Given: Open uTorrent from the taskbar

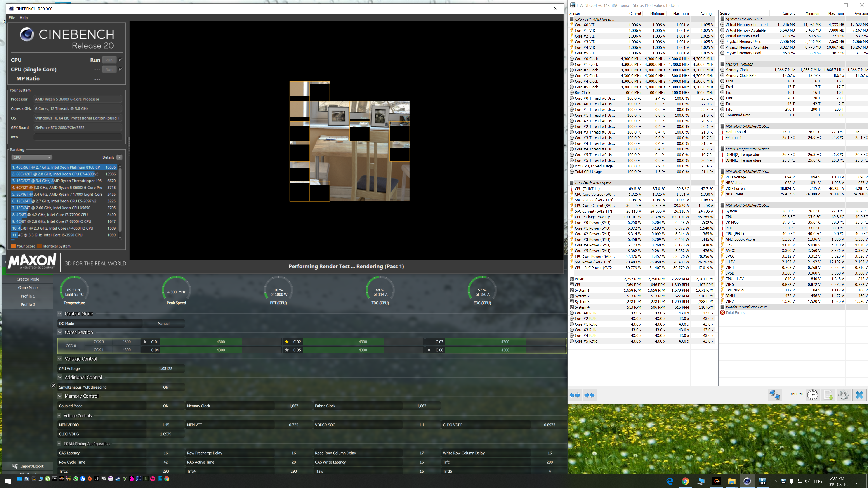Looking at the screenshot, I should coord(47,479).
